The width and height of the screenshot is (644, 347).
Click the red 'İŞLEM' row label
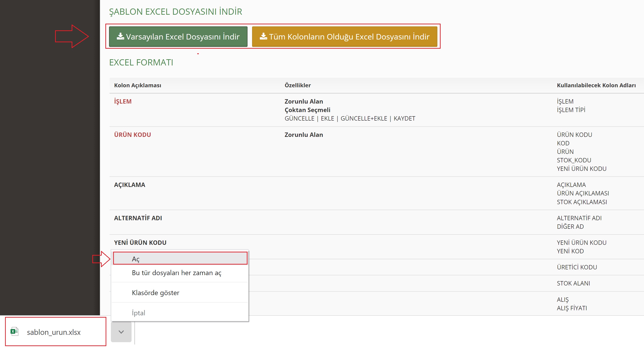pyautogui.click(x=123, y=102)
